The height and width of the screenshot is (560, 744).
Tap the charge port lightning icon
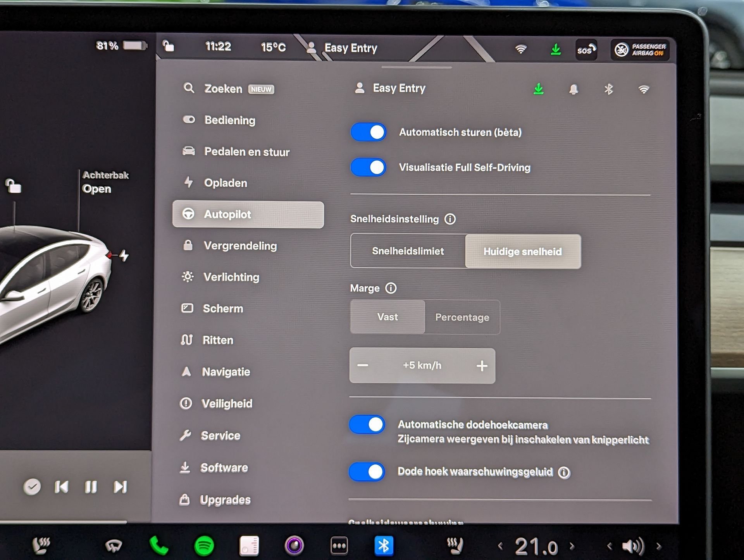point(124,256)
